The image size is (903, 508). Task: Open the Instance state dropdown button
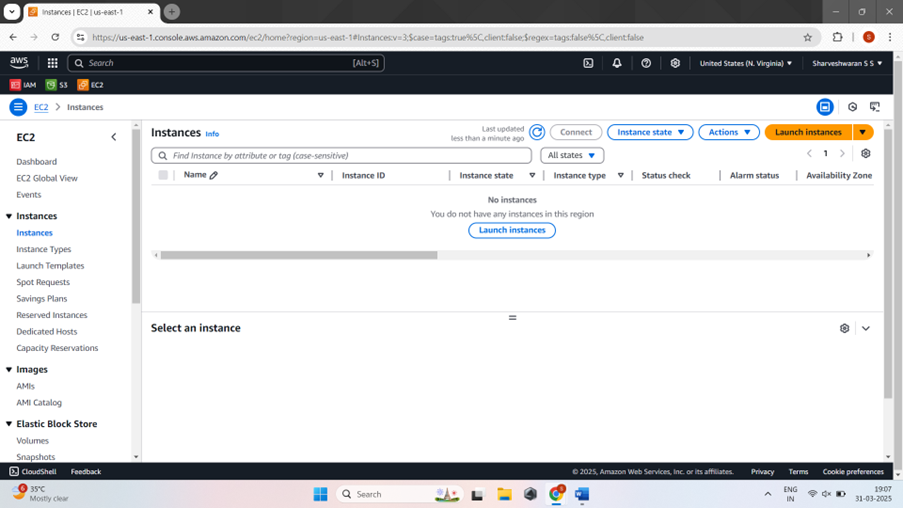click(650, 132)
